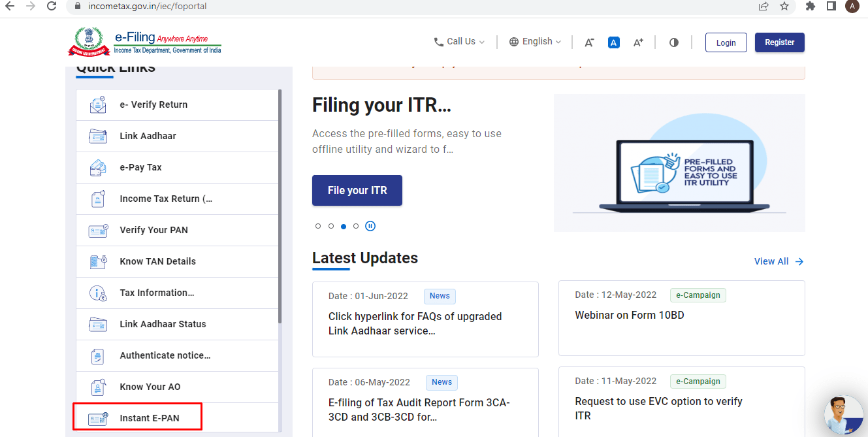The width and height of the screenshot is (868, 437).
Task: Click the Link Aadhaar card icon
Action: coord(98,136)
